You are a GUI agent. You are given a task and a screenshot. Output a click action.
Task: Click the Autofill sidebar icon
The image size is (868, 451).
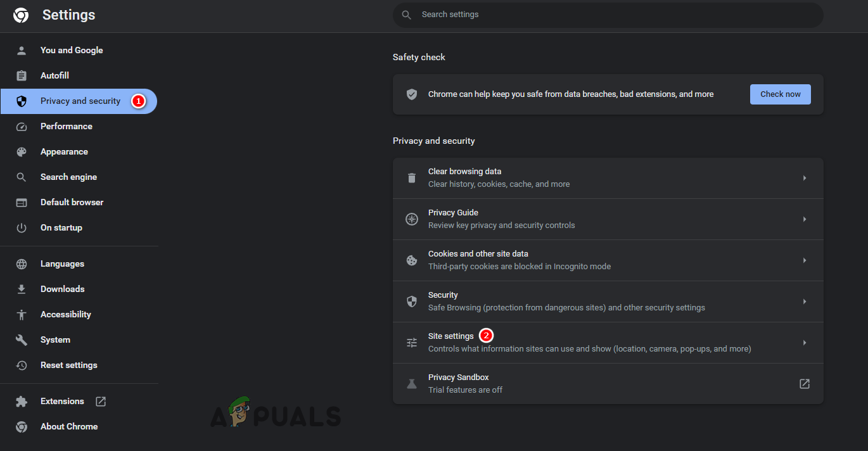pyautogui.click(x=22, y=75)
